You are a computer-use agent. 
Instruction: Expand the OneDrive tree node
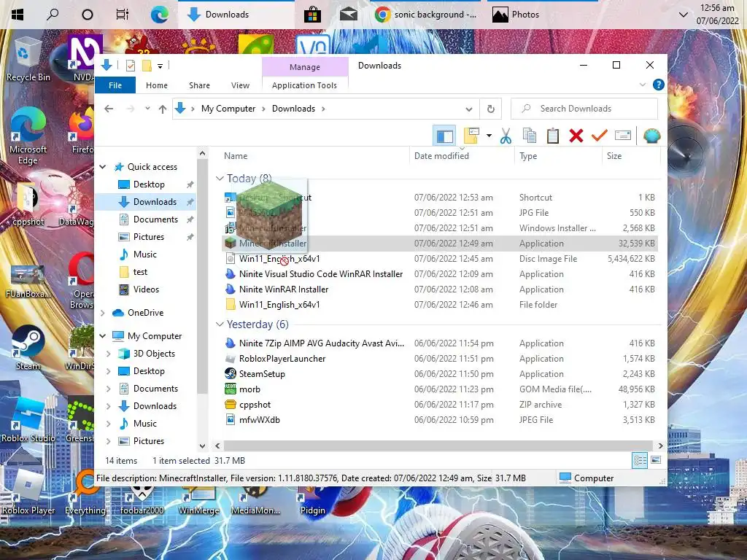(102, 313)
